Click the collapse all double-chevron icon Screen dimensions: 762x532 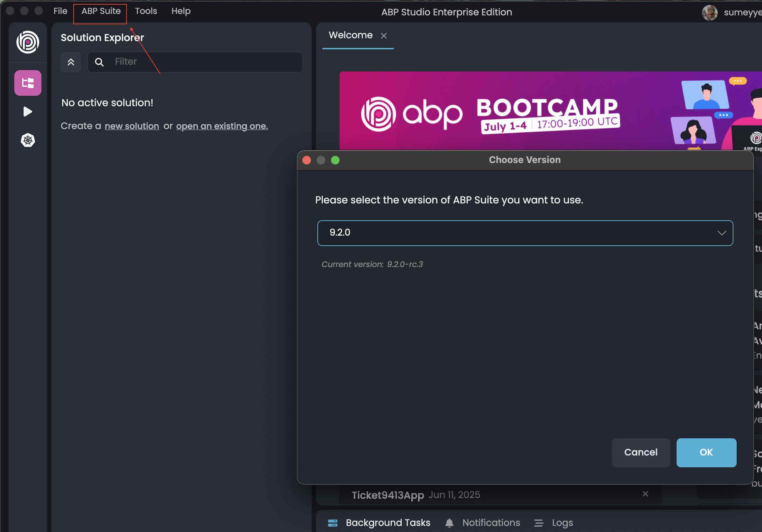tap(71, 62)
